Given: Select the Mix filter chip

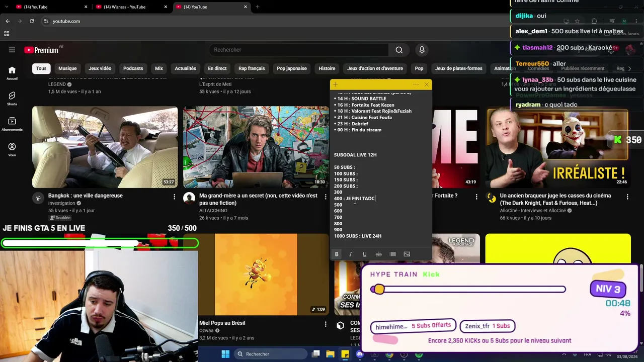Looking at the screenshot, I should tap(159, 68).
